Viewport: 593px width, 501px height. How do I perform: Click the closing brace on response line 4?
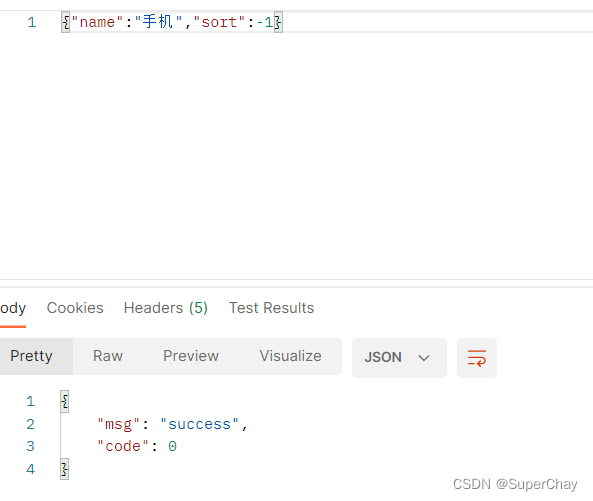[x=65, y=469]
